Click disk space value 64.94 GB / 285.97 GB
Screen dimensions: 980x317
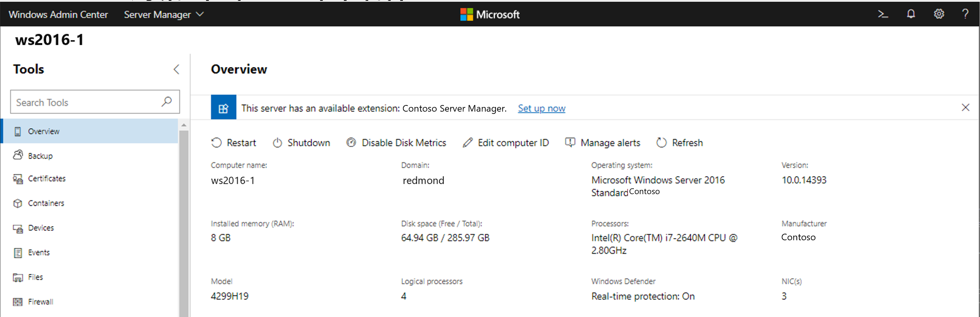(x=445, y=238)
